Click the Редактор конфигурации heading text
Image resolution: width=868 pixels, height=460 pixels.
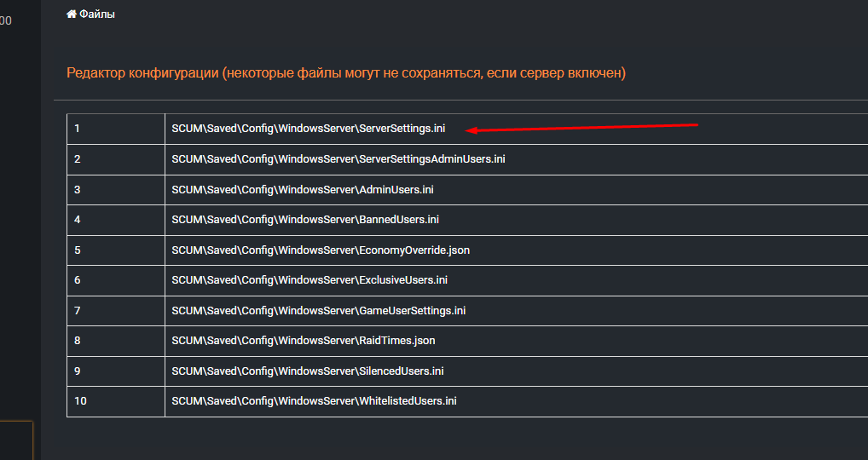[345, 73]
